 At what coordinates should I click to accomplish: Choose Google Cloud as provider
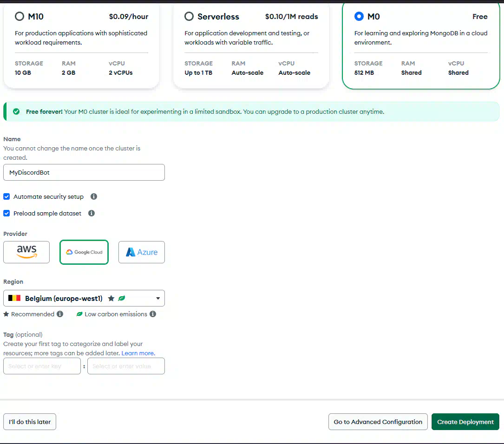[x=84, y=252]
